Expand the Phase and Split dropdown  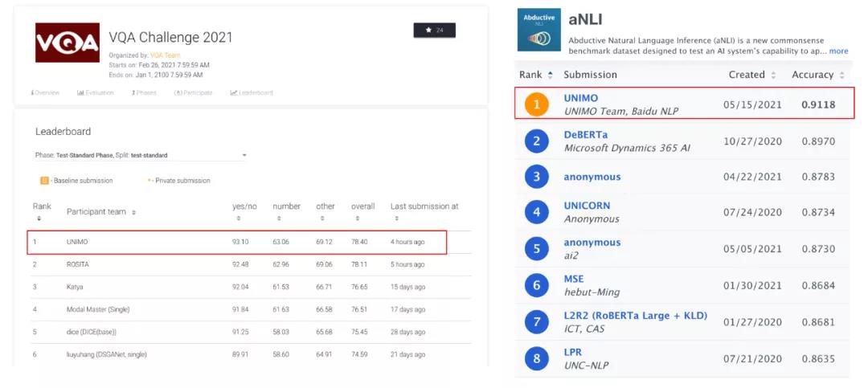click(141, 156)
